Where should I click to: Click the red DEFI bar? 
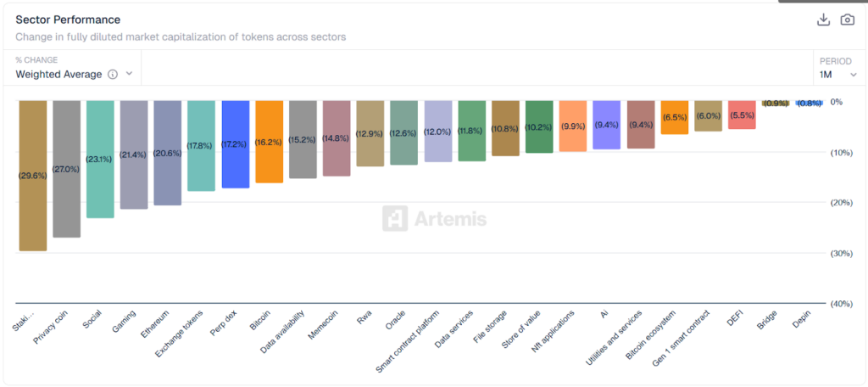click(742, 115)
